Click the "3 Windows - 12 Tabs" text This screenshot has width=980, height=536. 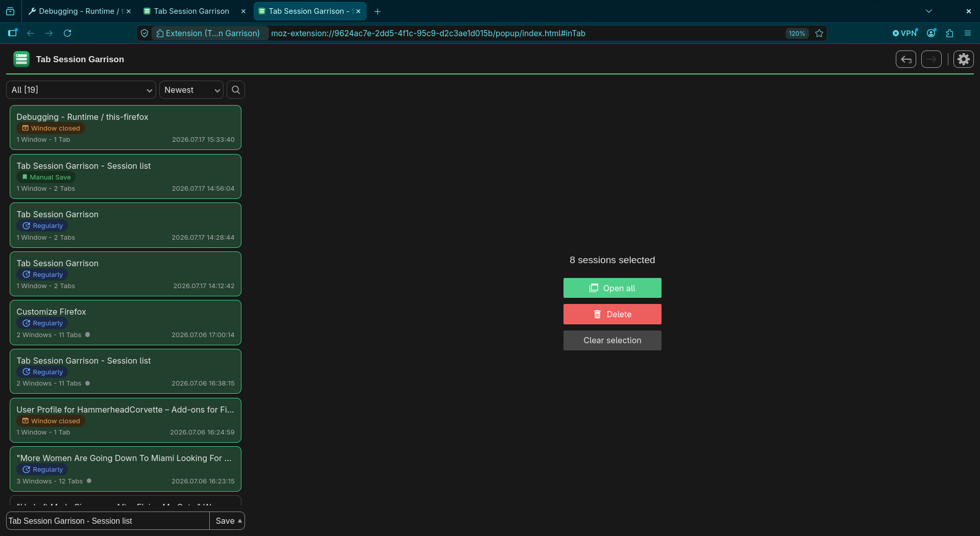pos(50,481)
